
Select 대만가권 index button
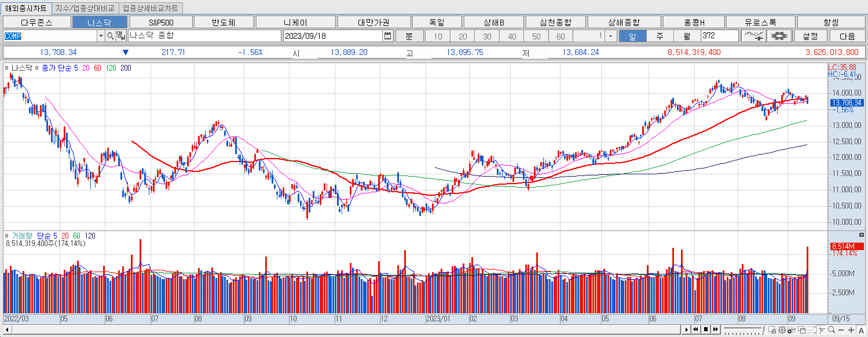373,23
